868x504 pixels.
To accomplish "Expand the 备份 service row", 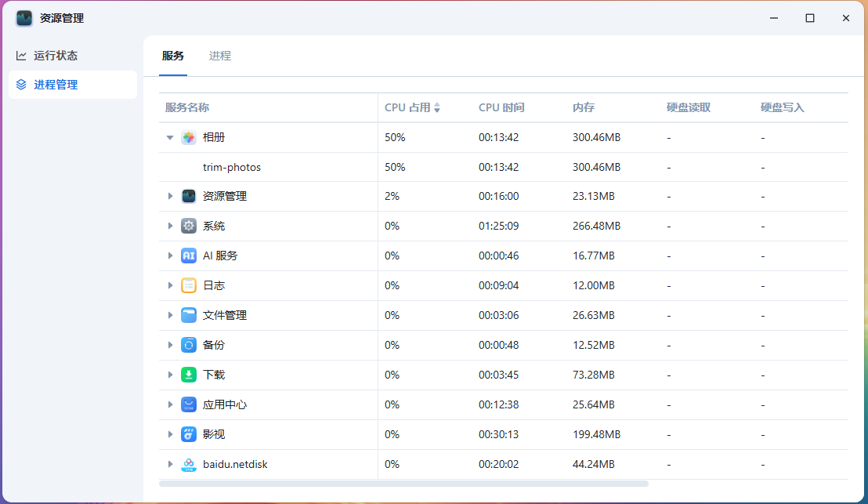I will (170, 345).
